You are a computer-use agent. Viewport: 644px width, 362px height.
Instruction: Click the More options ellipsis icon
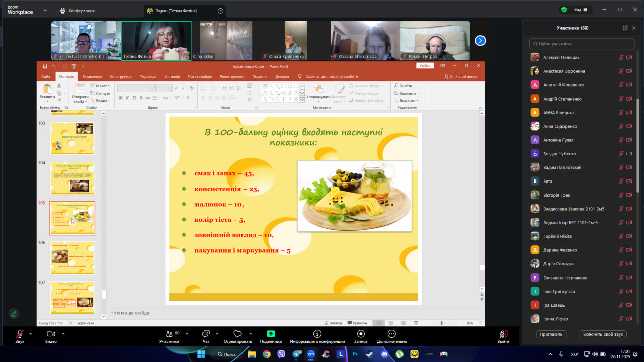tap(391, 334)
